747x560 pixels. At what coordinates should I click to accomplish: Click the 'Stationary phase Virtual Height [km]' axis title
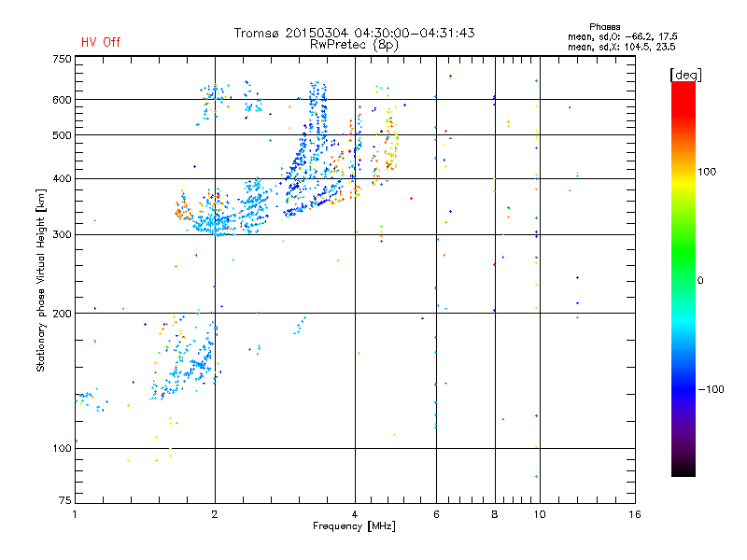coord(41,280)
